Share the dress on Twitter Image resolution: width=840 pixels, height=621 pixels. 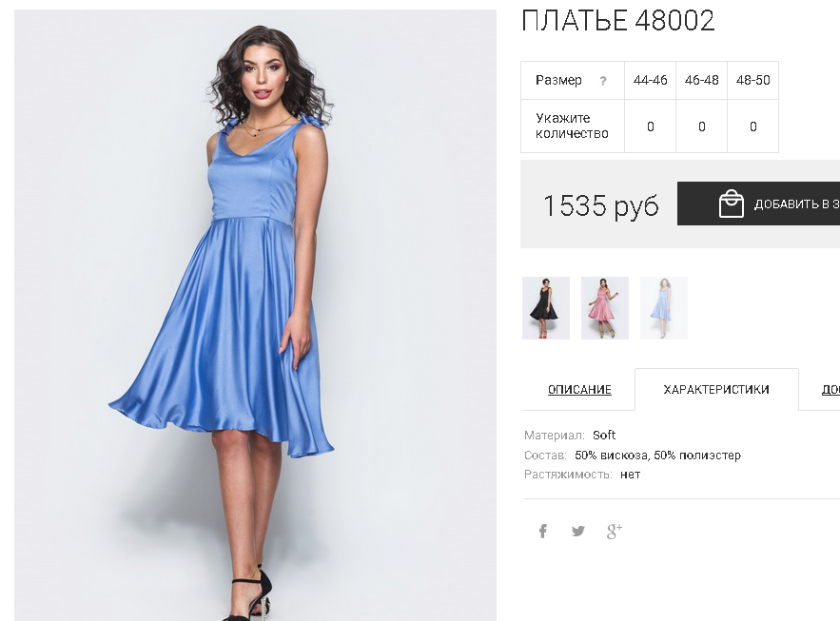tap(578, 531)
